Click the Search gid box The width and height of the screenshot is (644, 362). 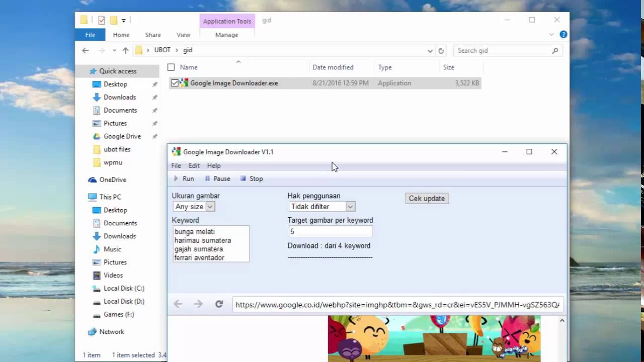(508, 50)
